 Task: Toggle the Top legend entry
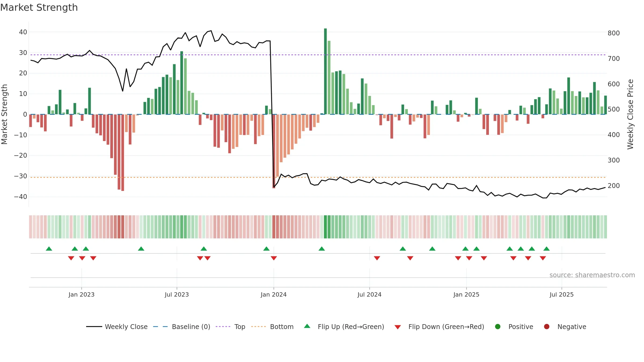230,327
